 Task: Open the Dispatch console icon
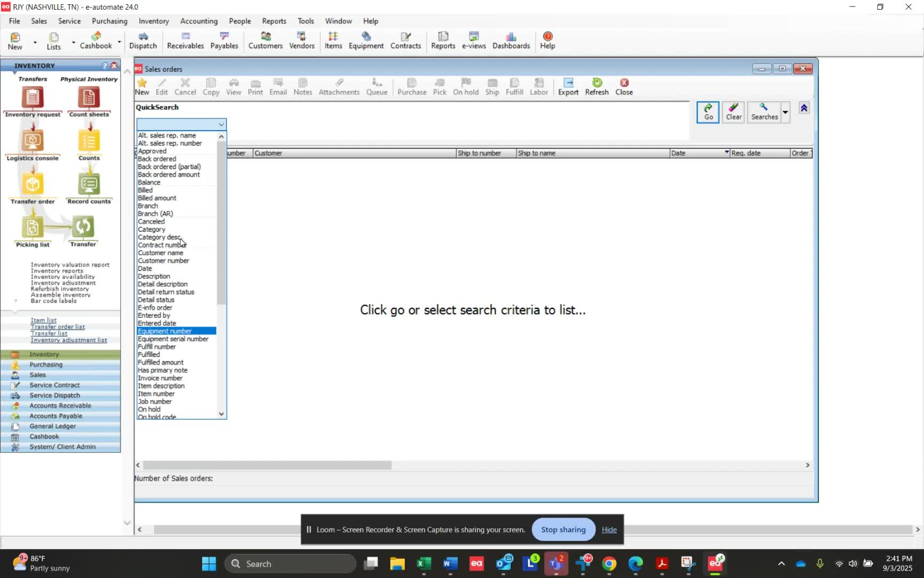click(143, 40)
